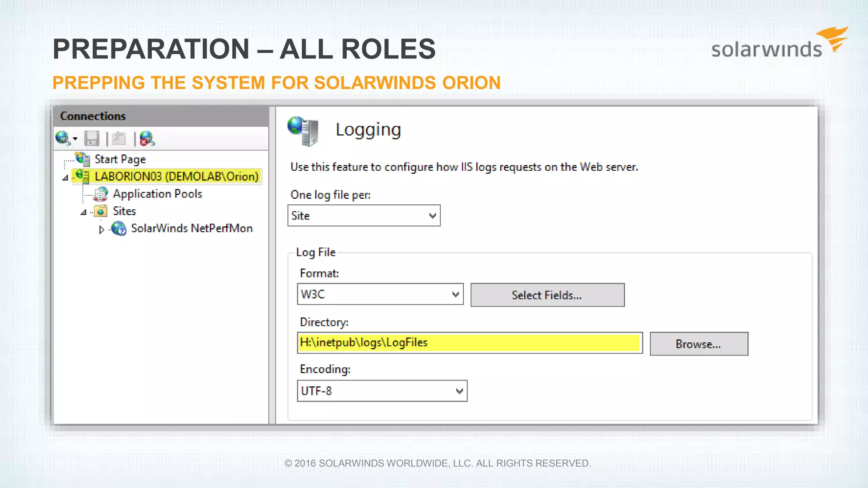Open the log Format W3C dropdown
Image resolution: width=868 pixels, height=488 pixels.
(x=380, y=294)
